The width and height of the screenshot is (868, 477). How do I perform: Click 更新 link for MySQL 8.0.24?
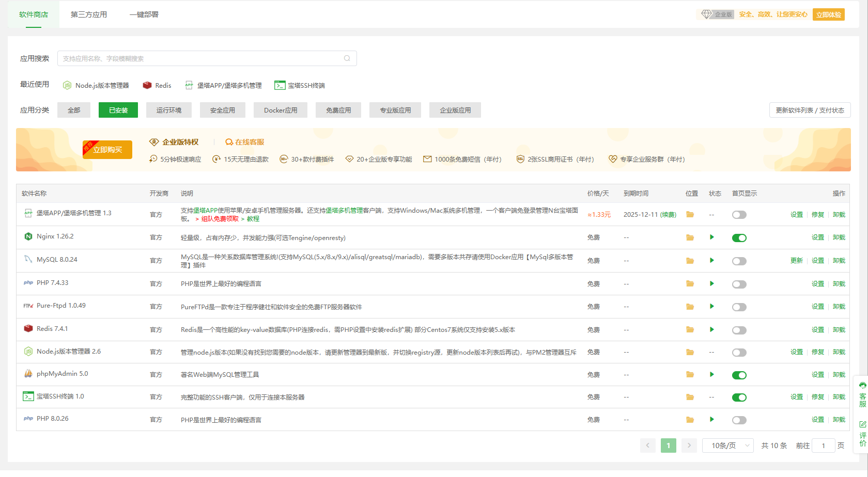click(x=797, y=261)
